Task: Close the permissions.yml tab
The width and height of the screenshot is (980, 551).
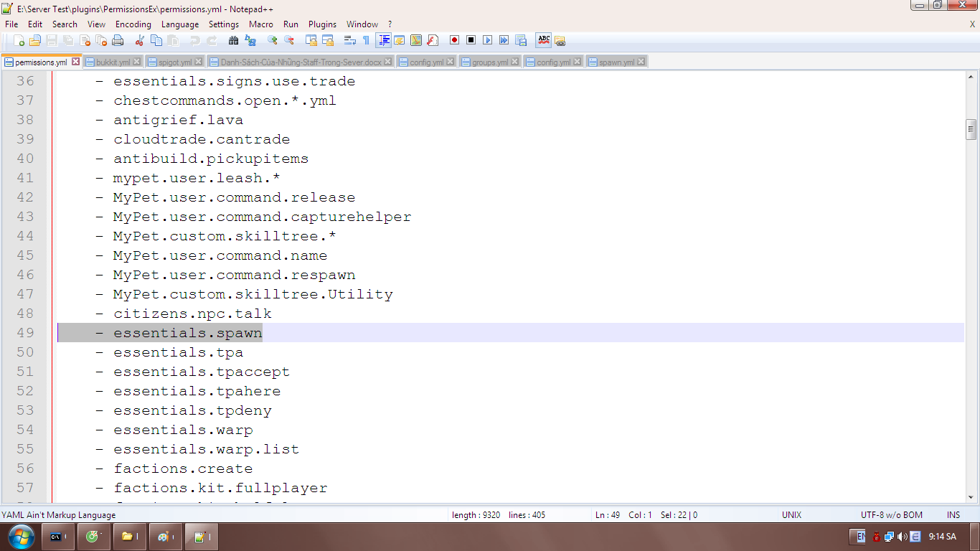Action: (x=76, y=62)
